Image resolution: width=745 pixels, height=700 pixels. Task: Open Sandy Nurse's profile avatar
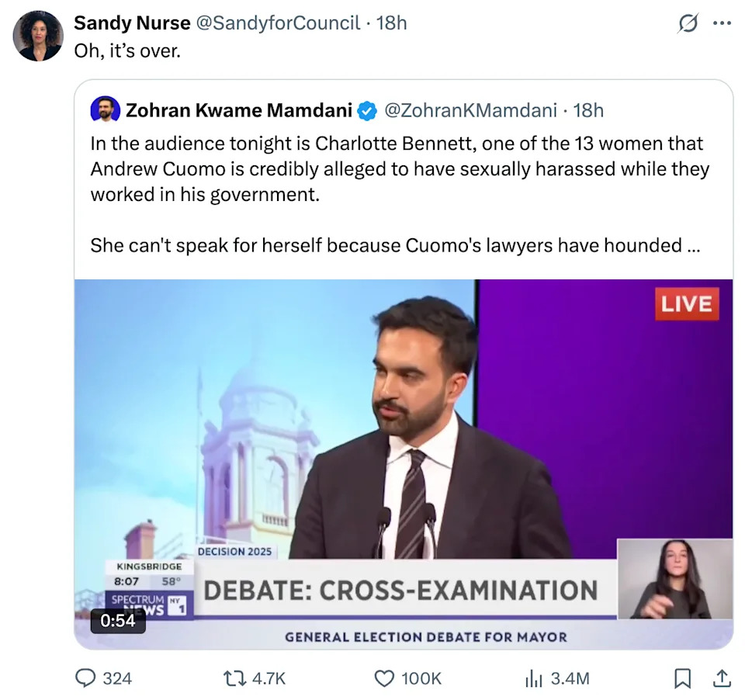coord(39,36)
